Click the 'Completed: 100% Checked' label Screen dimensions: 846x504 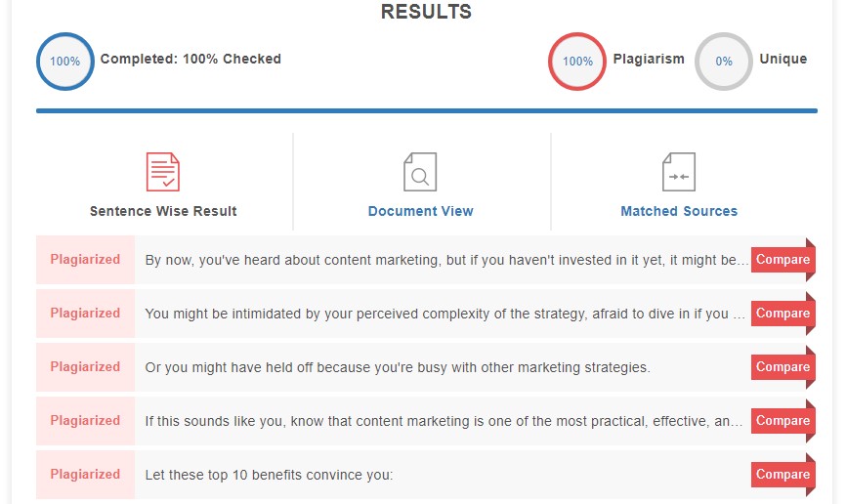pos(190,59)
